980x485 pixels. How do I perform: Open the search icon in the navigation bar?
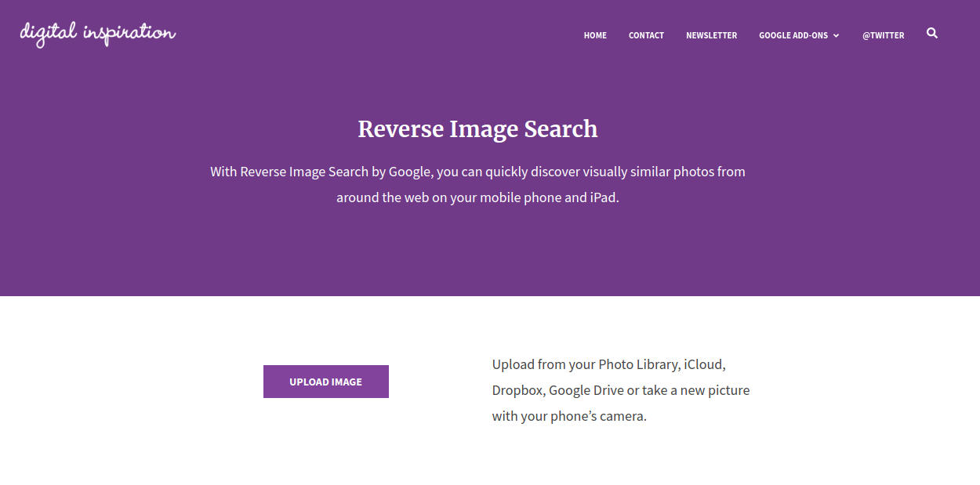[x=932, y=34]
